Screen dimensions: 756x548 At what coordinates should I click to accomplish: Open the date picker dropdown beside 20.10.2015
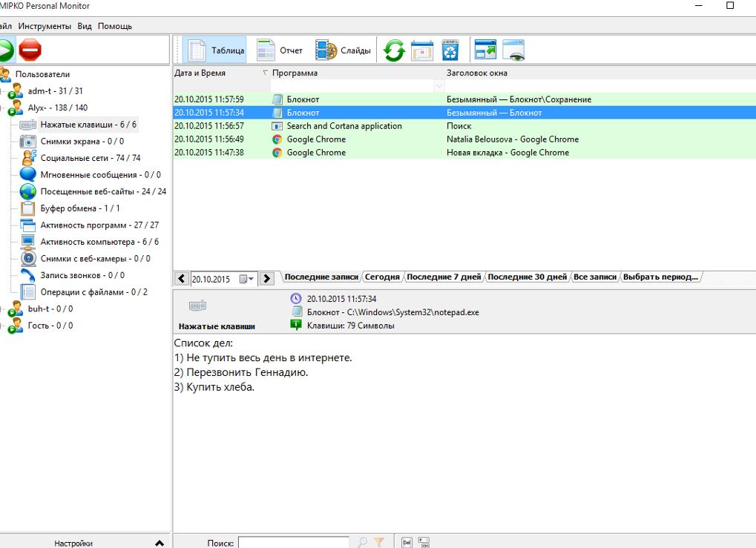click(x=247, y=279)
